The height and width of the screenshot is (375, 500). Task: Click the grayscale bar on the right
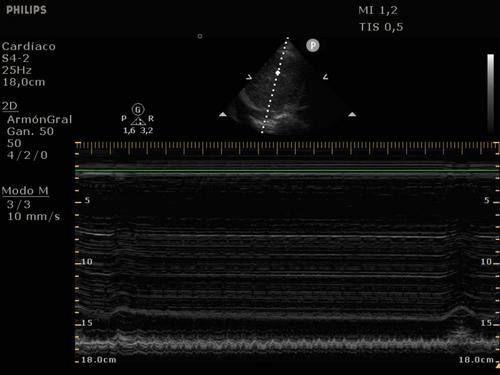(x=490, y=93)
